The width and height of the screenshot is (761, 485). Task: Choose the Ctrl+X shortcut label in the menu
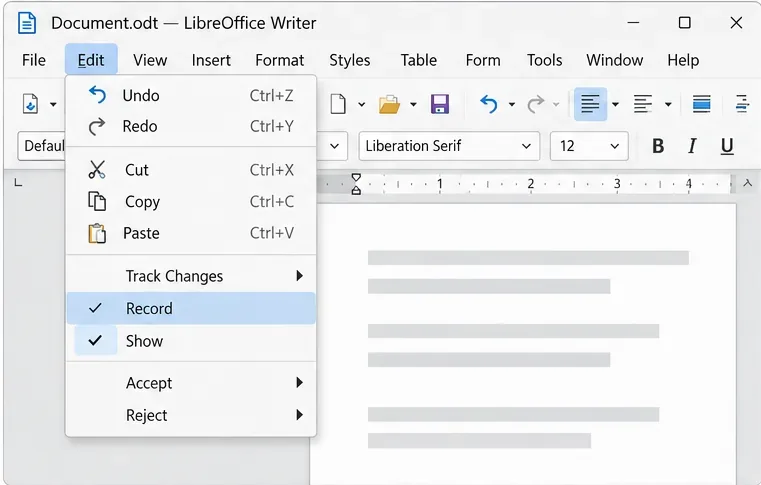[x=271, y=170]
